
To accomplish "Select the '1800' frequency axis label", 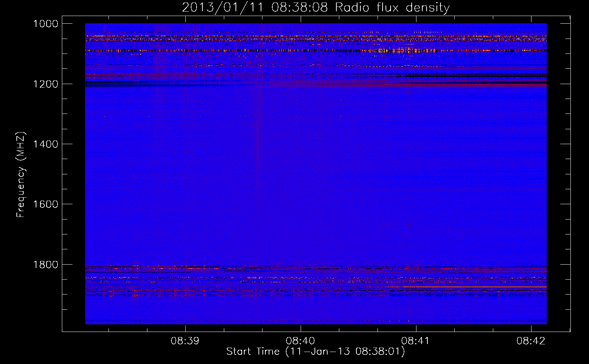I will [46, 265].
